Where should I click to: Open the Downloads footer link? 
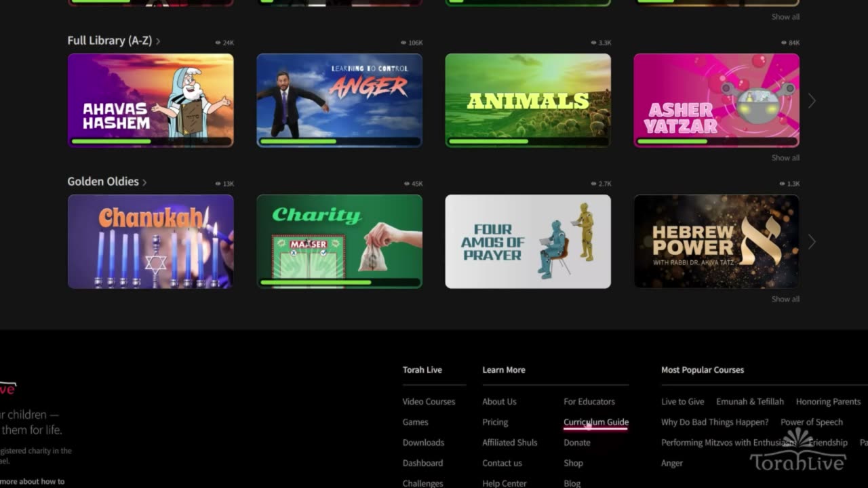[x=423, y=443]
